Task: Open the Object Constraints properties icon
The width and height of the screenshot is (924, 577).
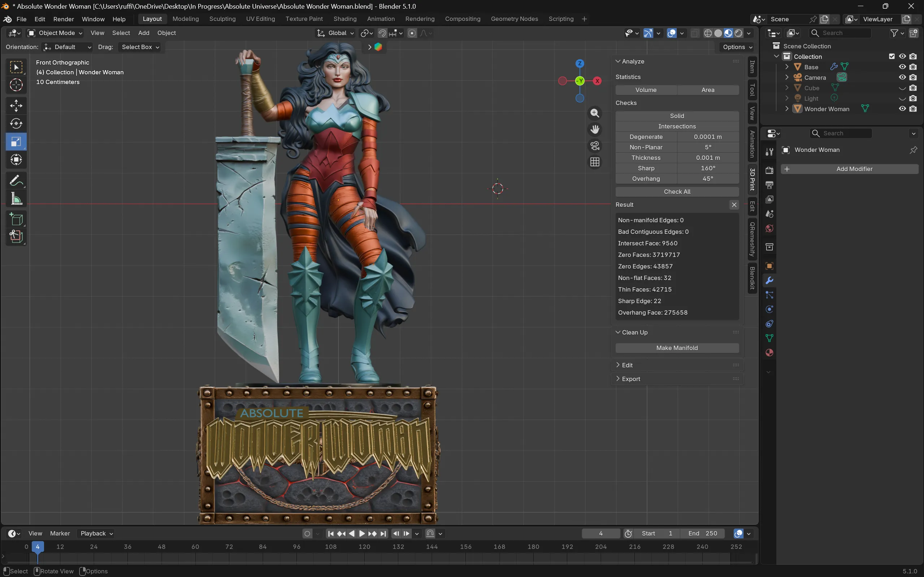Action: [x=769, y=324]
